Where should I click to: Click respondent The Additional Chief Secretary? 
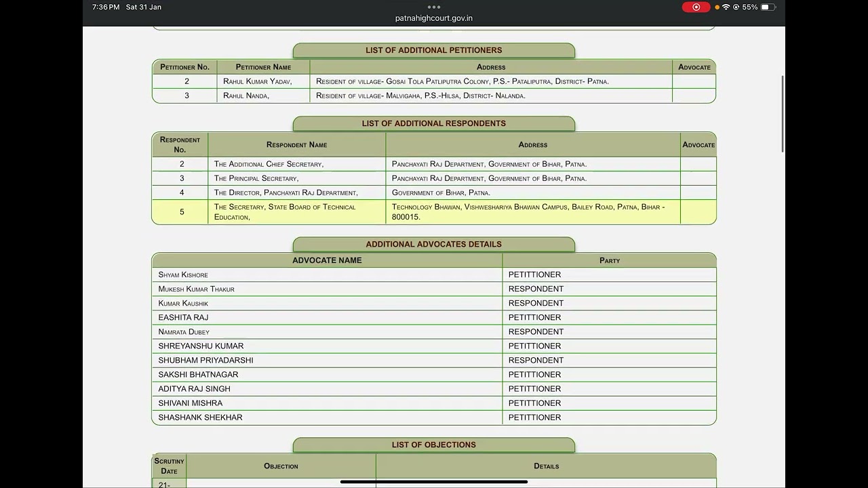(269, 164)
